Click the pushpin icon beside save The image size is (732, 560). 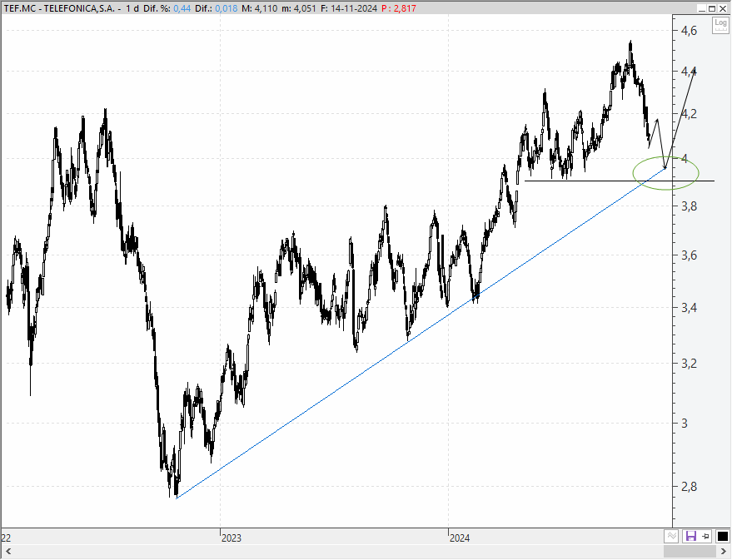705,536
